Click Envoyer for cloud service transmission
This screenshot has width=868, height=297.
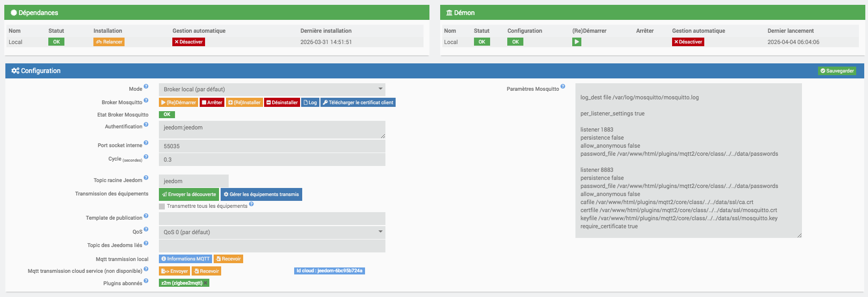pyautogui.click(x=174, y=271)
